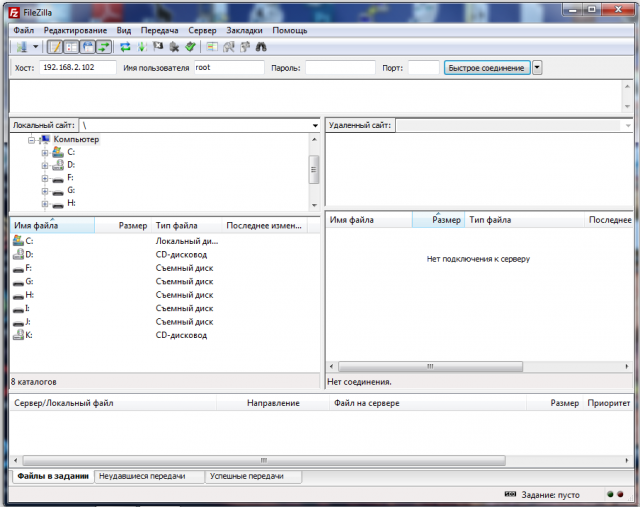
Task: Open the Файл menu
Action: pyautogui.click(x=24, y=30)
